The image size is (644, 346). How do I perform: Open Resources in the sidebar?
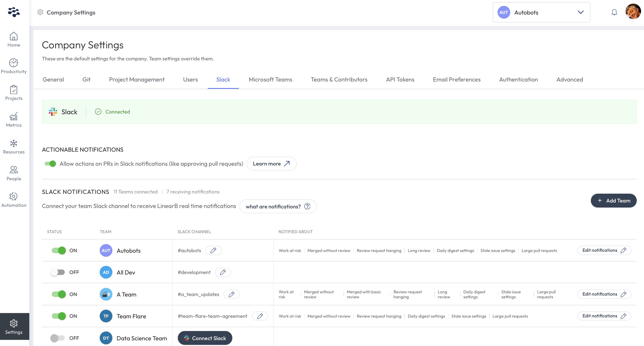14,146
